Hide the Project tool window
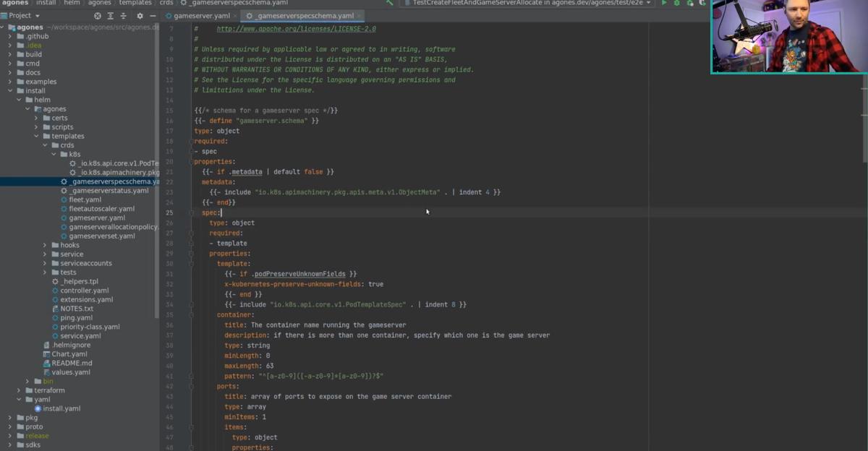 coord(153,15)
